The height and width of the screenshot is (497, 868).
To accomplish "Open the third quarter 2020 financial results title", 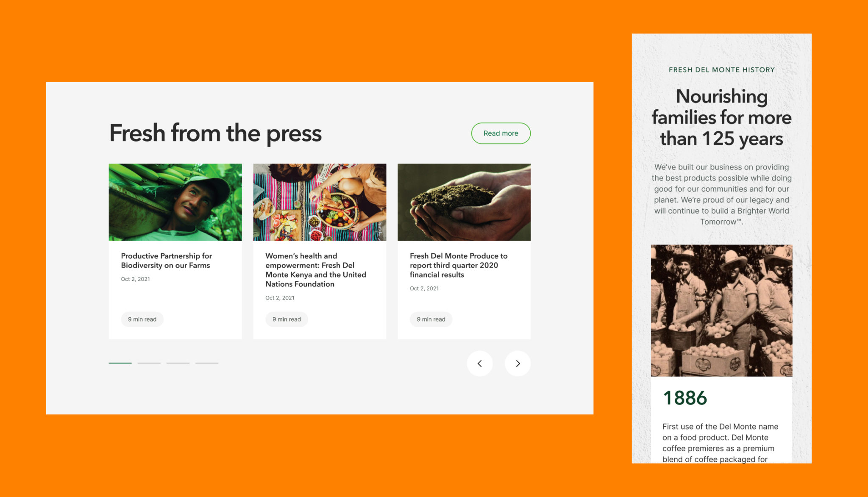I will point(459,265).
